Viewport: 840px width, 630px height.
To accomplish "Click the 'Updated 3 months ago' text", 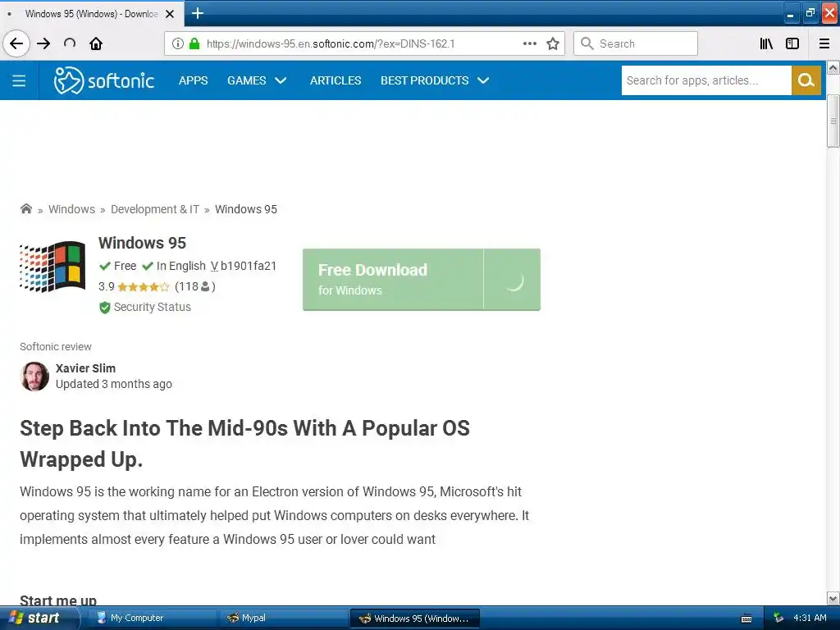I will tap(113, 384).
